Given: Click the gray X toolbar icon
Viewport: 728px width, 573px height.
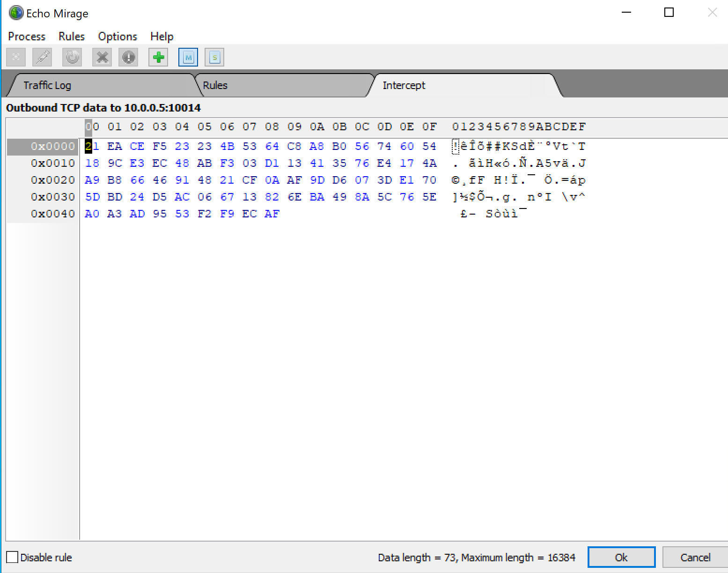Looking at the screenshot, I should (x=102, y=57).
